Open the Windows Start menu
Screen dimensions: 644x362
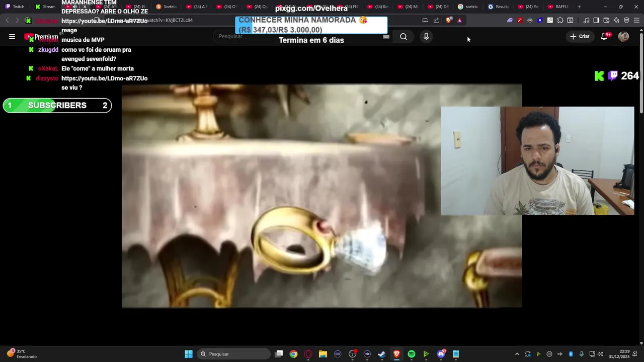pos(189,354)
